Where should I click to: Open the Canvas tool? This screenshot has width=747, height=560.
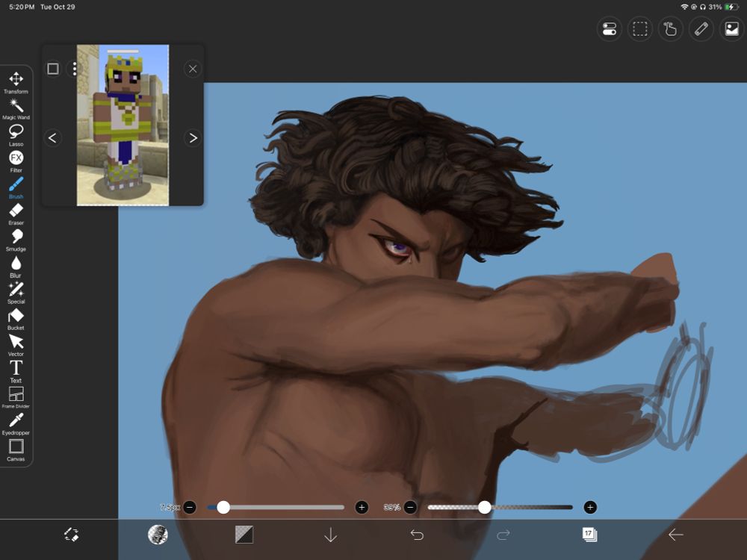click(16, 450)
